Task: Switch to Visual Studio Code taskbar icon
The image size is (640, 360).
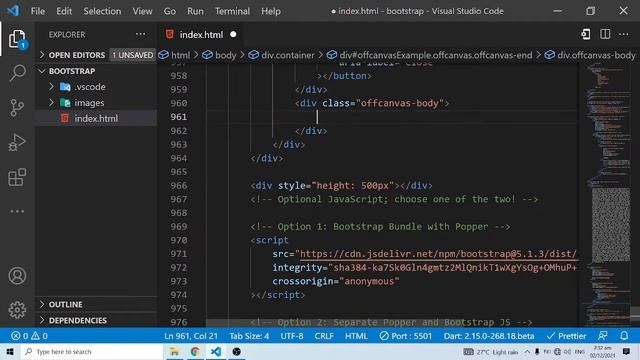Action: [216, 351]
